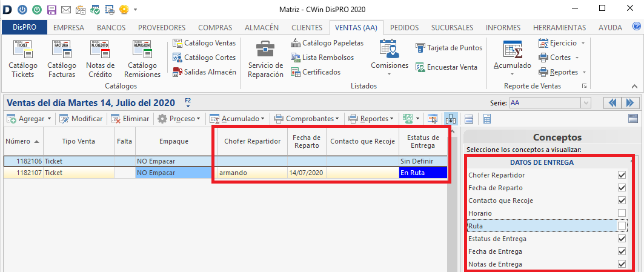Click Encuestar Venta

coord(446,67)
